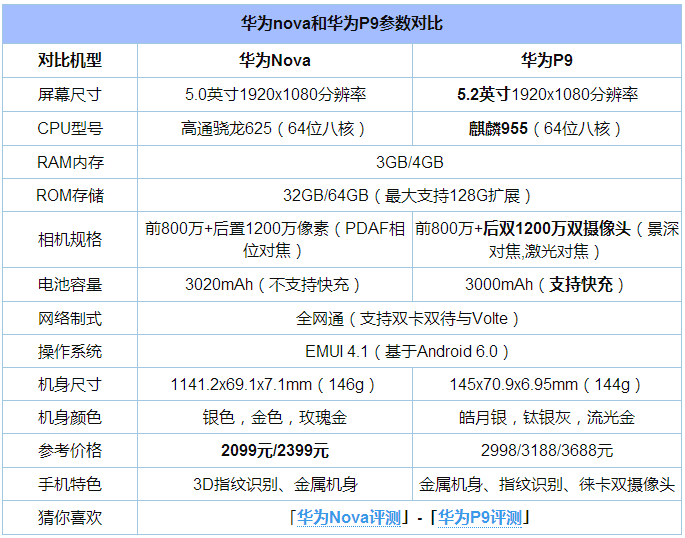Click the 5.0英寸1920x1080分辨率 cell
The width and height of the screenshot is (685, 538).
coord(275,95)
